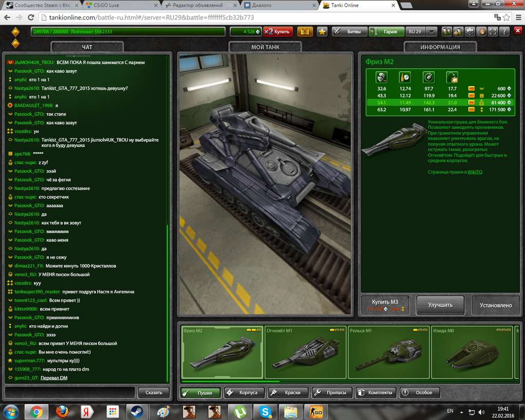The height and width of the screenshot is (420, 525).
Task: Select the Огнемёт М1 turret card
Action: [305, 352]
